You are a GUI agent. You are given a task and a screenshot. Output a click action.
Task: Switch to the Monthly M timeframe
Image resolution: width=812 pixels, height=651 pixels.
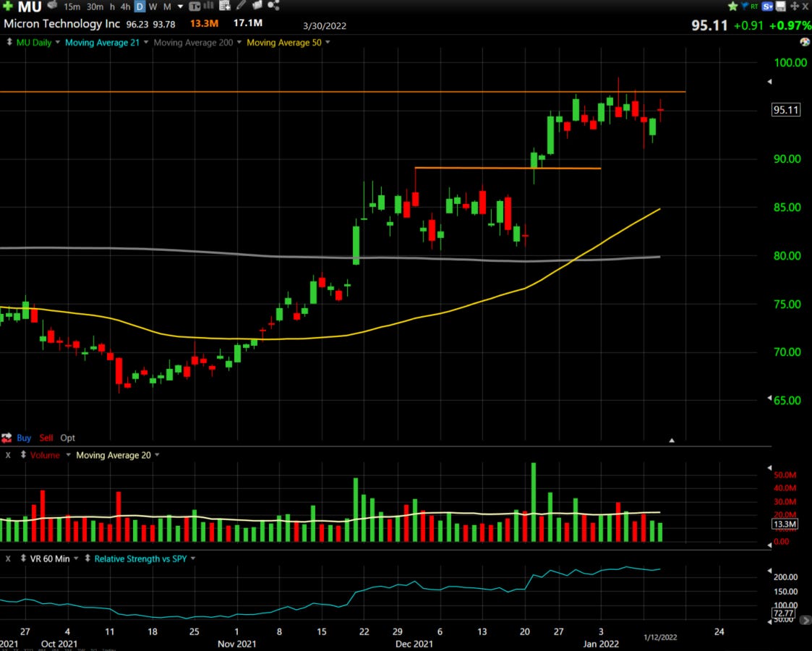(167, 7)
